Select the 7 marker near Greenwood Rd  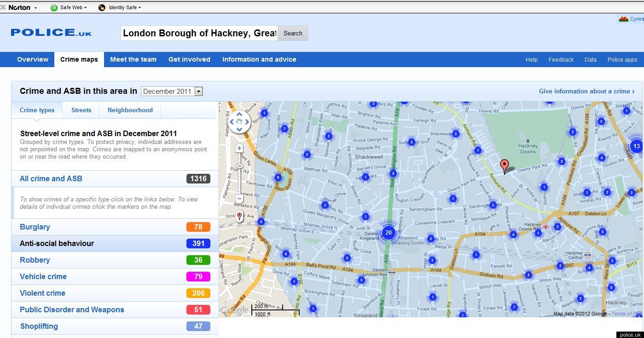pyautogui.click(x=514, y=307)
